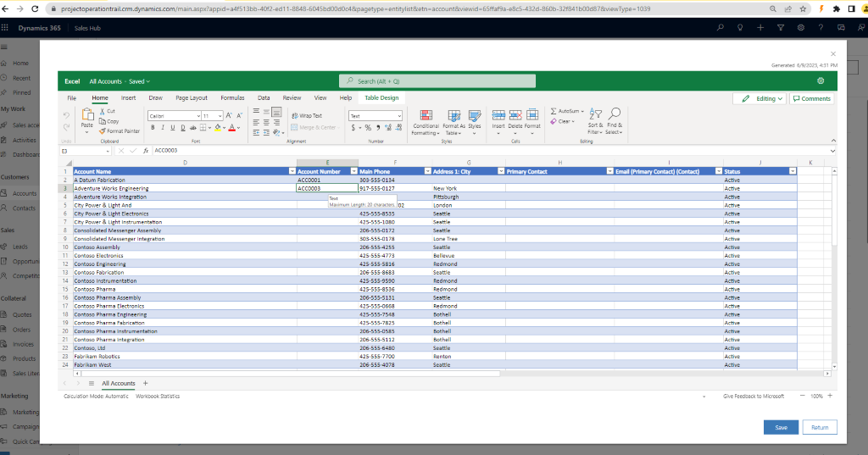Click the Excel settings gear icon
This screenshot has width=868, height=455.
click(x=821, y=81)
